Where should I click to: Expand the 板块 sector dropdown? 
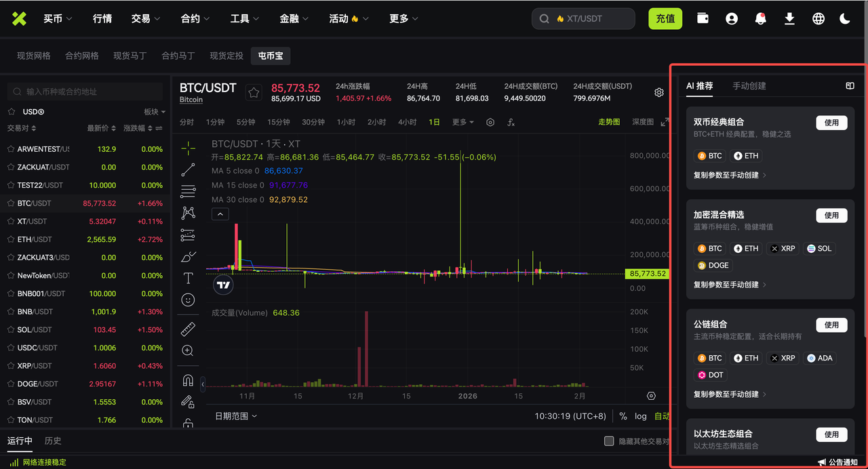click(154, 112)
